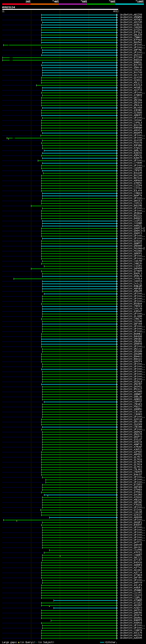Click the green ~80% identity legend segment
Image resolution: width=146 pixels, height=644 pixels.
(101, 4)
